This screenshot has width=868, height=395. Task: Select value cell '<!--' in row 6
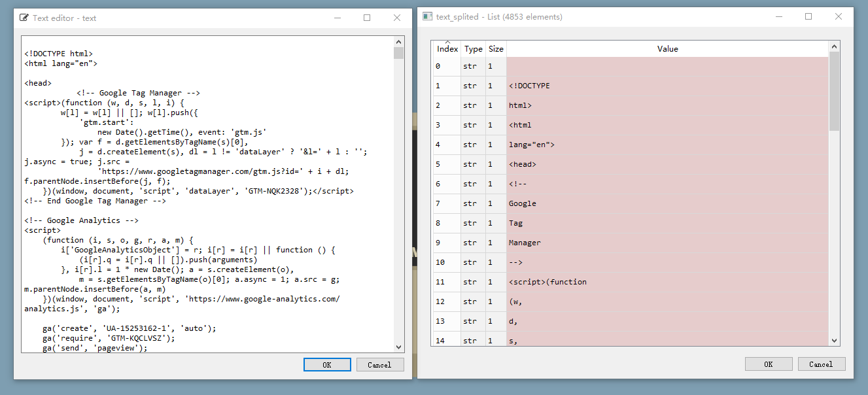coord(667,184)
